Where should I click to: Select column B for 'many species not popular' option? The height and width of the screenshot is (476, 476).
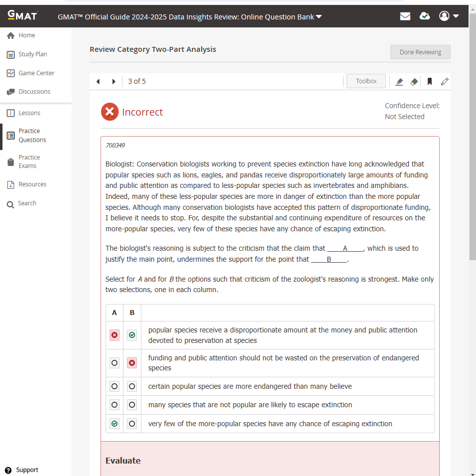pyautogui.click(x=132, y=405)
